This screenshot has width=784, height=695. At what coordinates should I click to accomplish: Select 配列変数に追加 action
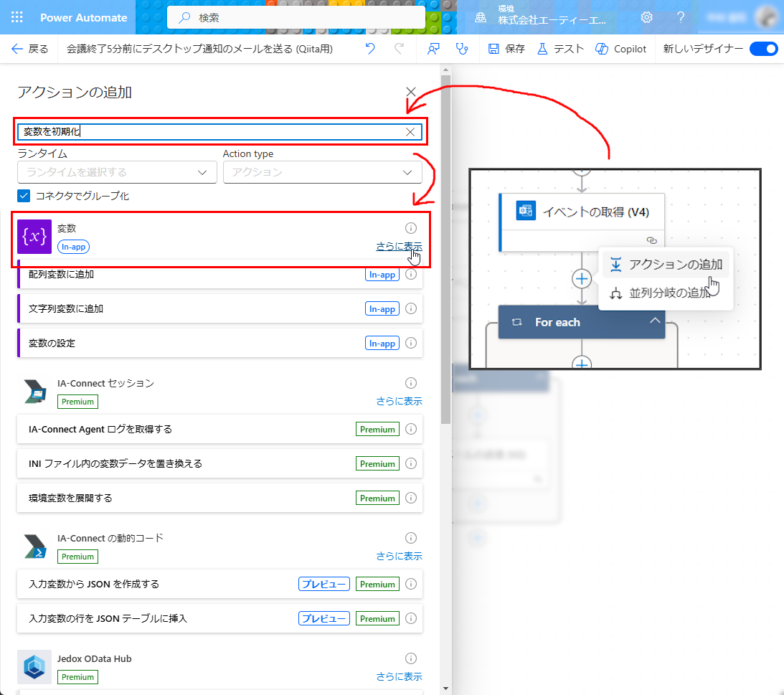click(x=220, y=274)
